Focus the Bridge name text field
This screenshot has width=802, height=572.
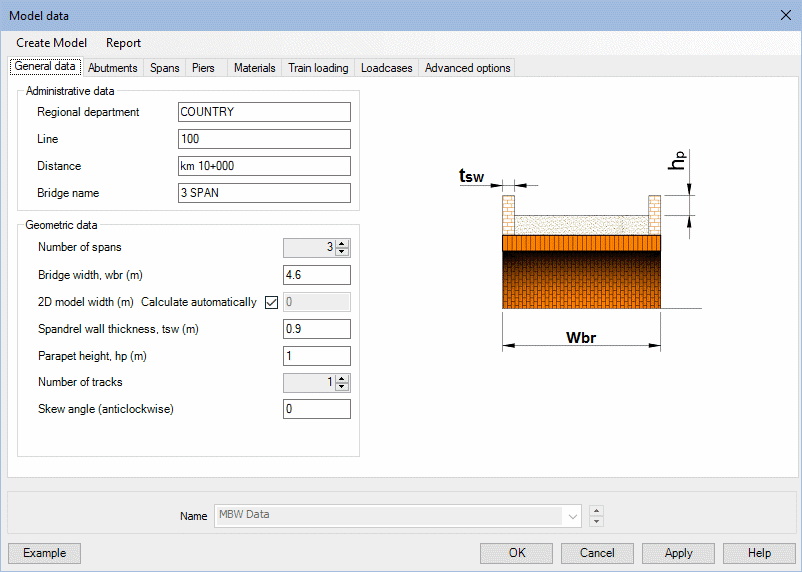click(x=264, y=193)
